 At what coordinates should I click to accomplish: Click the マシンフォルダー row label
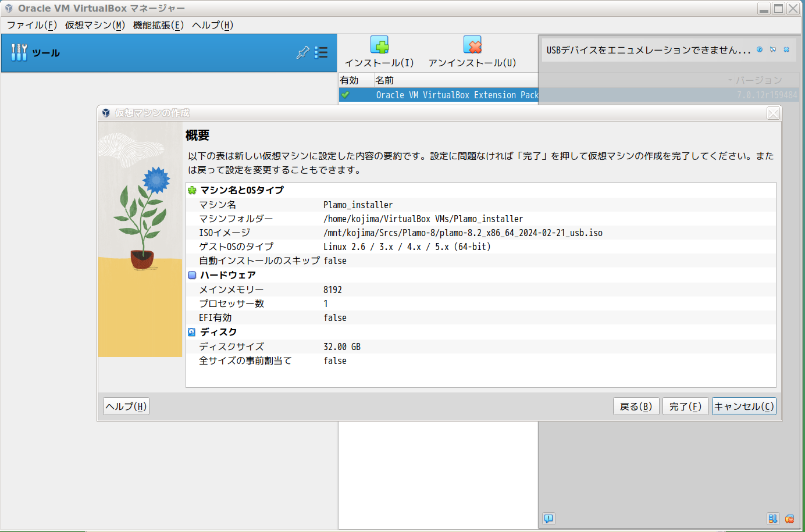point(236,219)
